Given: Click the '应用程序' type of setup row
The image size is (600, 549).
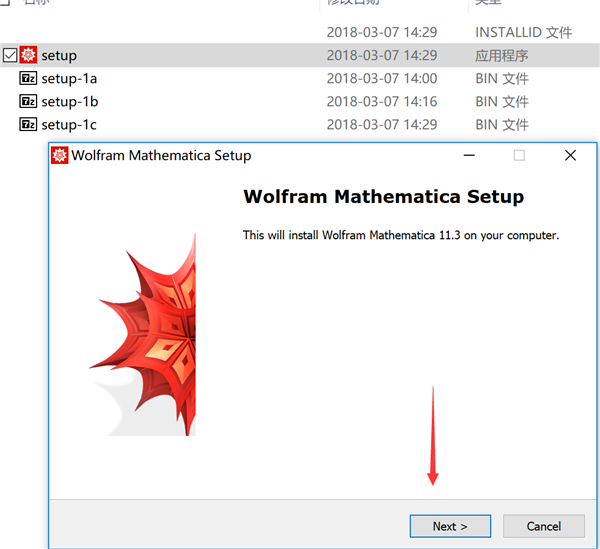Looking at the screenshot, I should tap(501, 55).
